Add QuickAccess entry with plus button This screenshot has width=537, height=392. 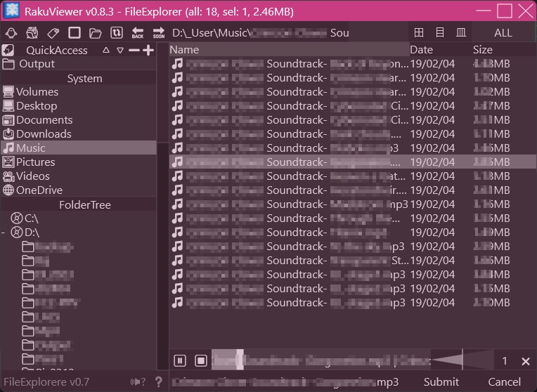point(148,51)
